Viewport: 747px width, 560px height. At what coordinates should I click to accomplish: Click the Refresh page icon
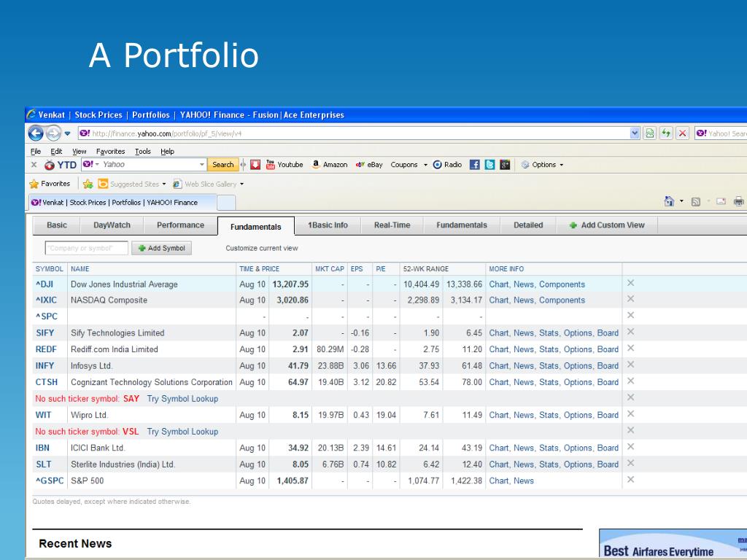[x=666, y=133]
